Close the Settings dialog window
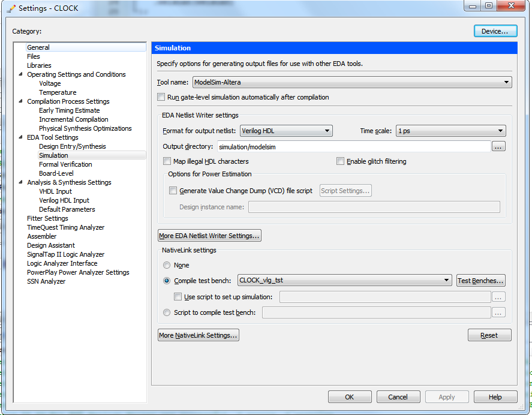Image resolution: width=532 pixels, height=415 pixels. [x=511, y=5]
